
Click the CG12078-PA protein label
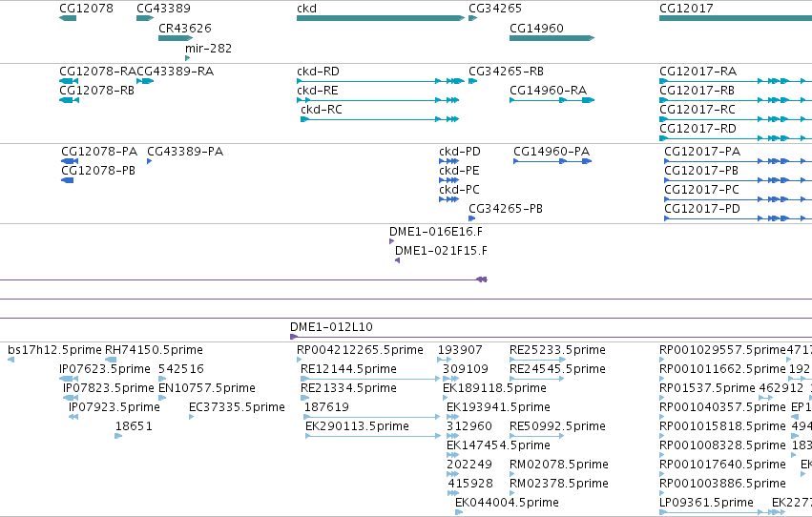[99, 151]
